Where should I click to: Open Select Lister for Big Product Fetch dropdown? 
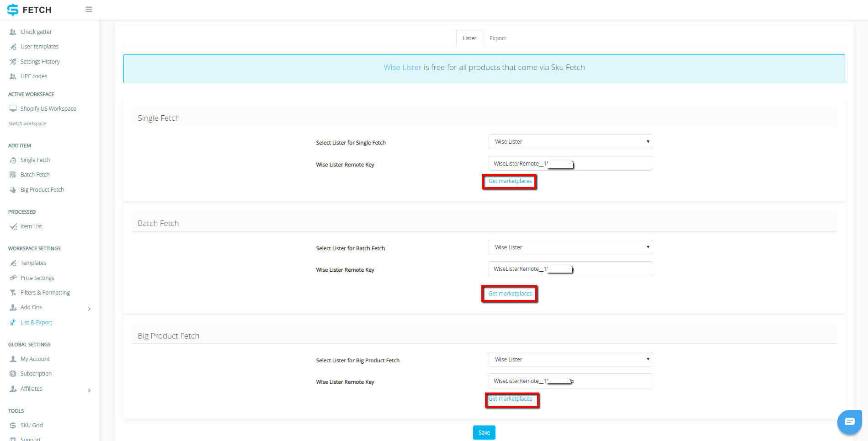coord(570,359)
